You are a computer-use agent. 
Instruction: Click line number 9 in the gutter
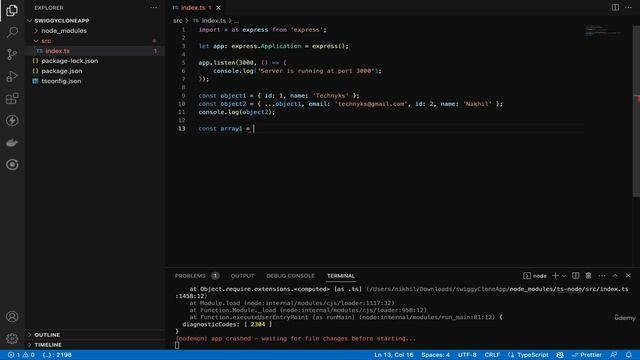[x=183, y=96]
